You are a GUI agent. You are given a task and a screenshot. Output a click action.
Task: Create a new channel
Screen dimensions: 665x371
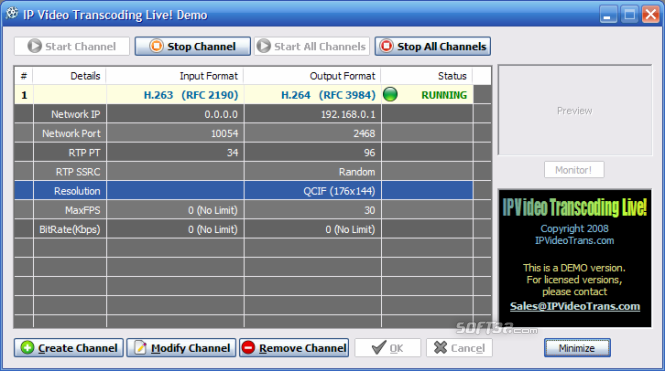click(x=69, y=348)
